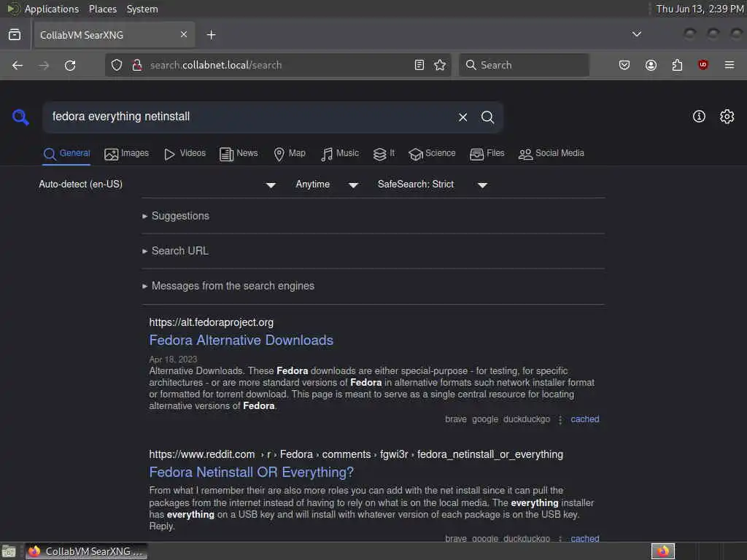Switch to News category
Viewport: 747px width, 560px height.
(239, 153)
